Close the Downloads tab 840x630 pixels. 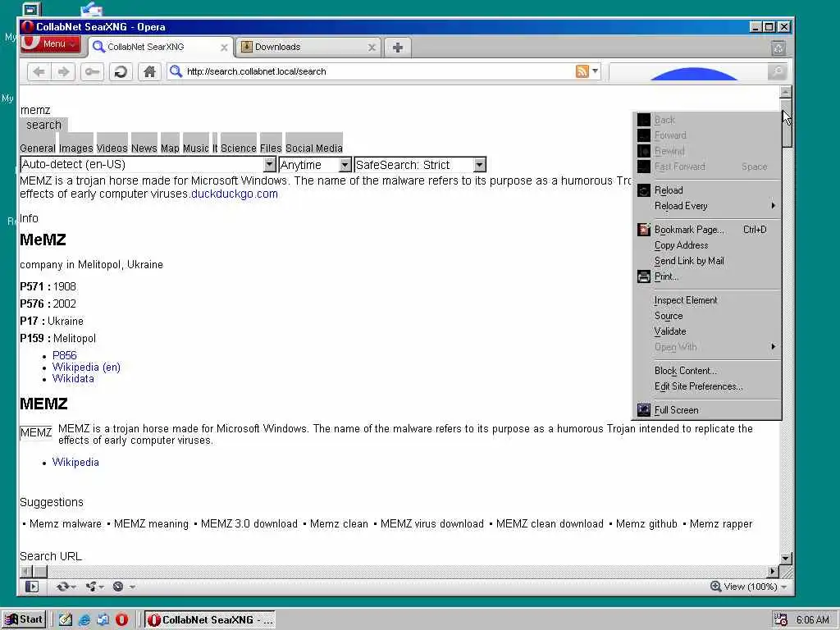[x=372, y=47]
